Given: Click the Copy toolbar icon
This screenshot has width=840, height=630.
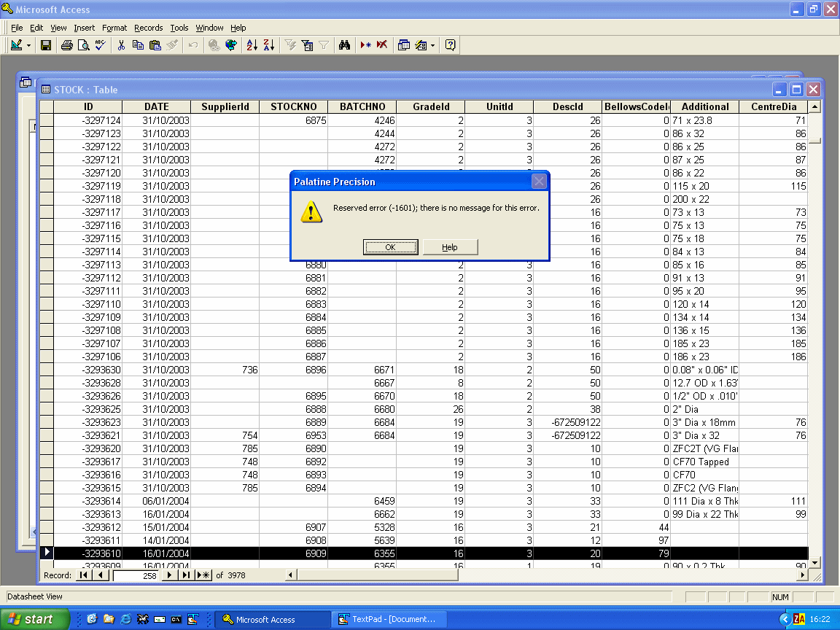Looking at the screenshot, I should point(139,45).
